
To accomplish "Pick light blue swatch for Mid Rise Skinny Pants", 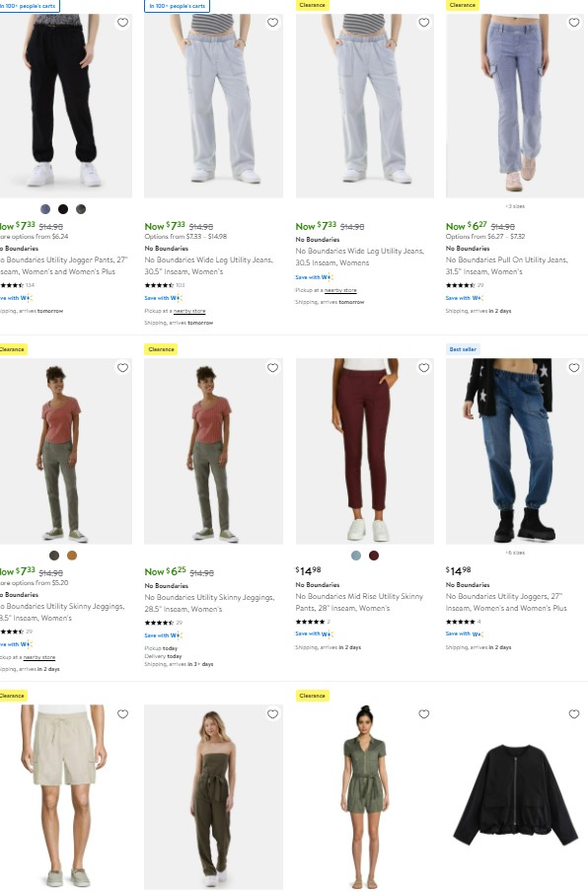I will tap(356, 556).
